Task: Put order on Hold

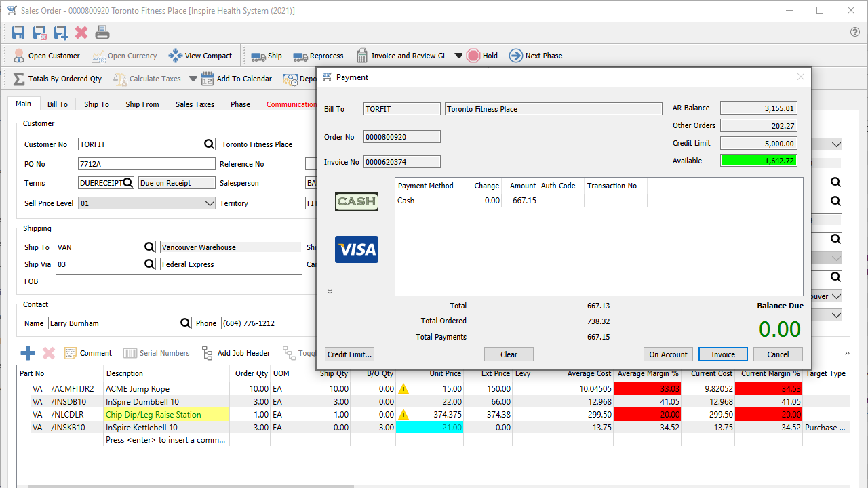Action: [482, 56]
